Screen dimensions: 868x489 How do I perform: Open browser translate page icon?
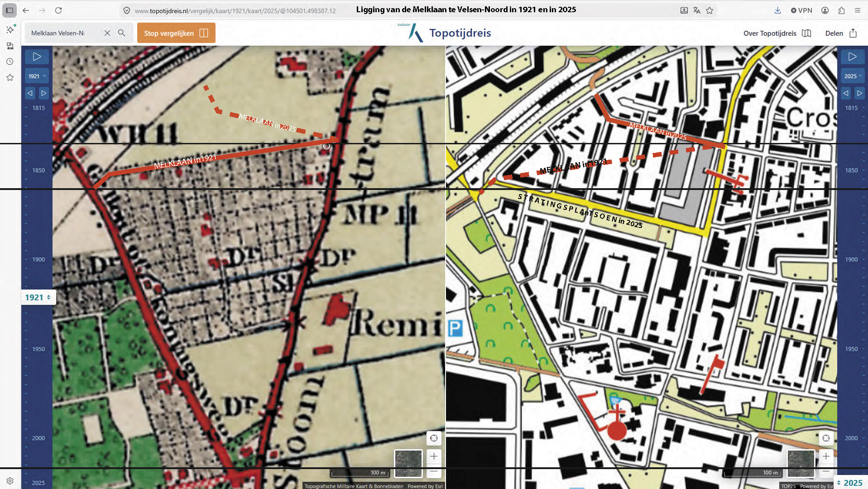(x=696, y=10)
